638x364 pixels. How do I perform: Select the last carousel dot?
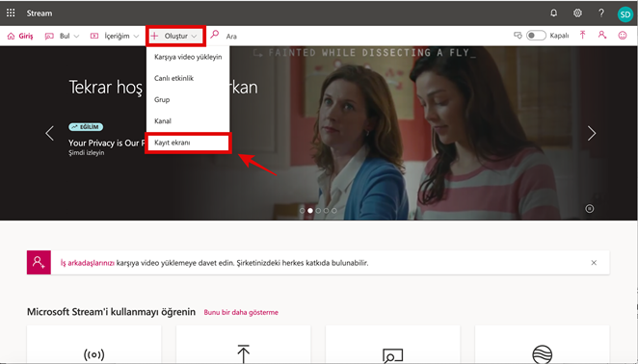pos(334,211)
